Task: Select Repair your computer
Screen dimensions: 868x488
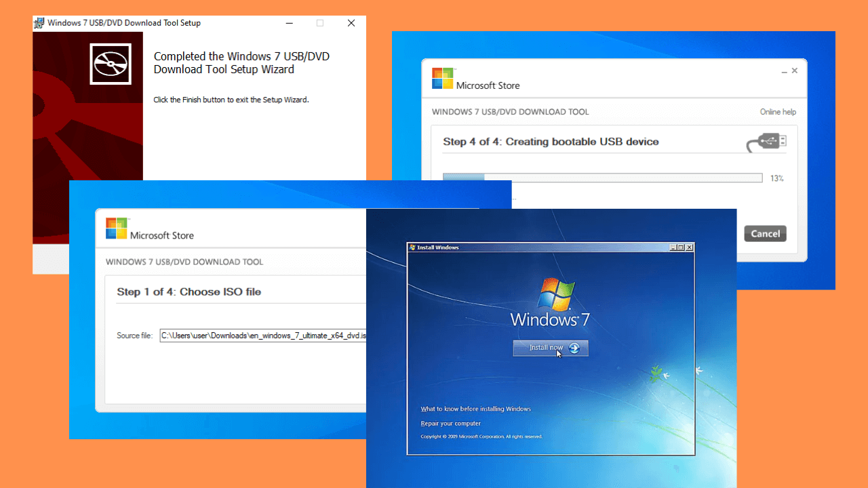Action: coord(451,424)
